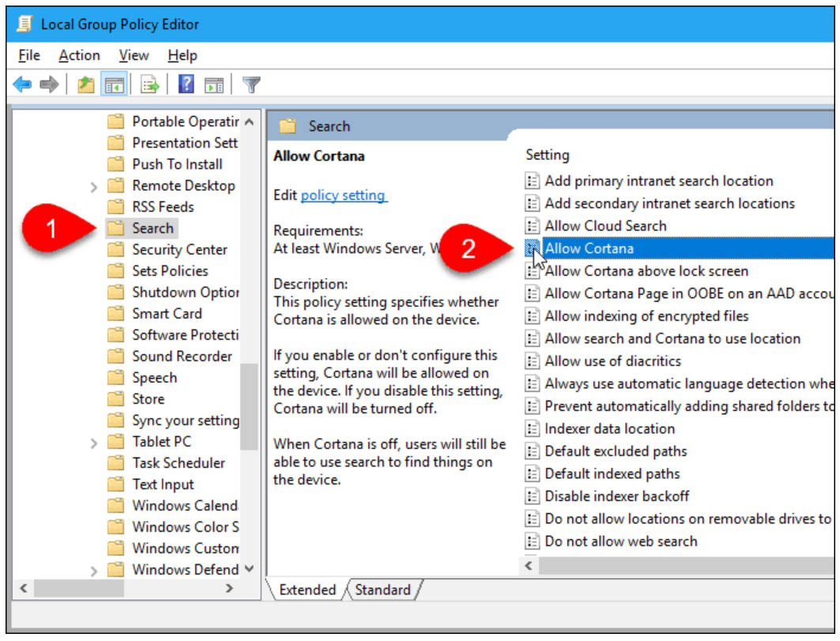Viewport: 840px width, 641px height.
Task: Toggle the Show/Hide Console Tree button
Action: (x=113, y=85)
